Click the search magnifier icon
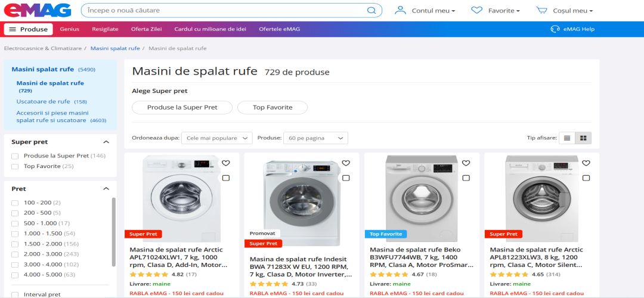 (371, 11)
